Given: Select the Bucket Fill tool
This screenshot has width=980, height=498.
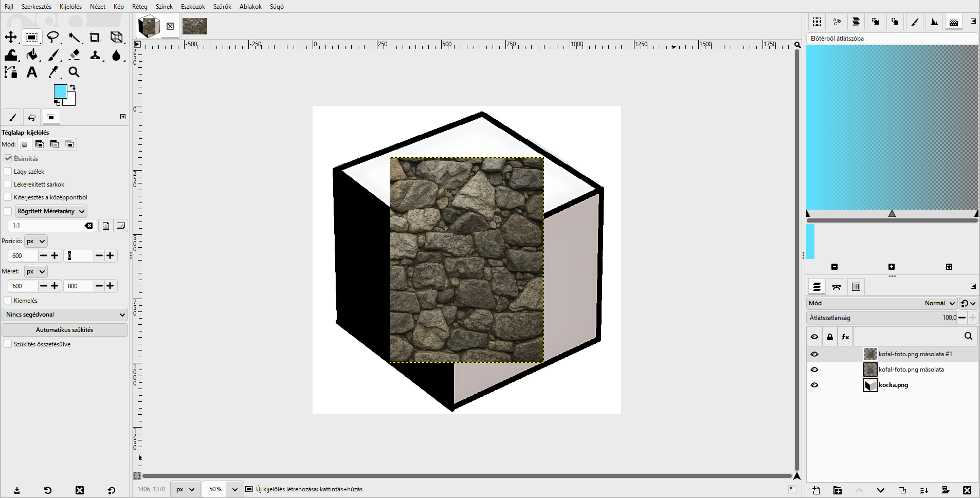Looking at the screenshot, I should (x=32, y=55).
